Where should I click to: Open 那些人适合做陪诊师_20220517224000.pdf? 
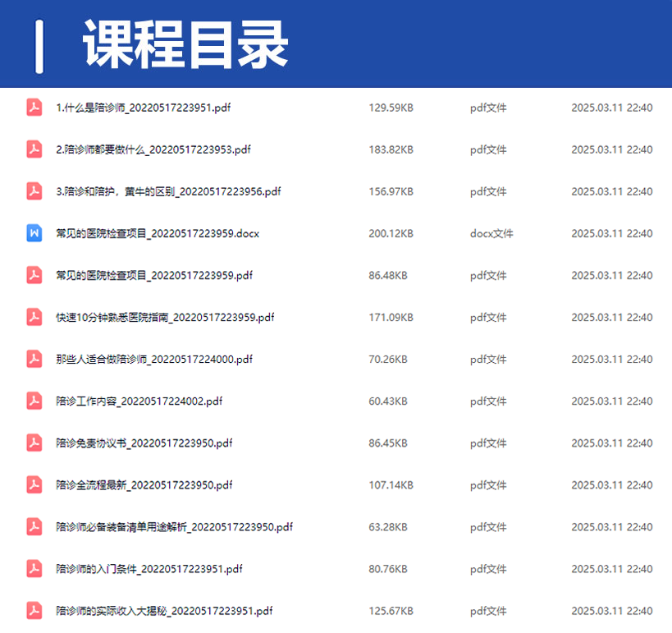pyautogui.click(x=154, y=360)
